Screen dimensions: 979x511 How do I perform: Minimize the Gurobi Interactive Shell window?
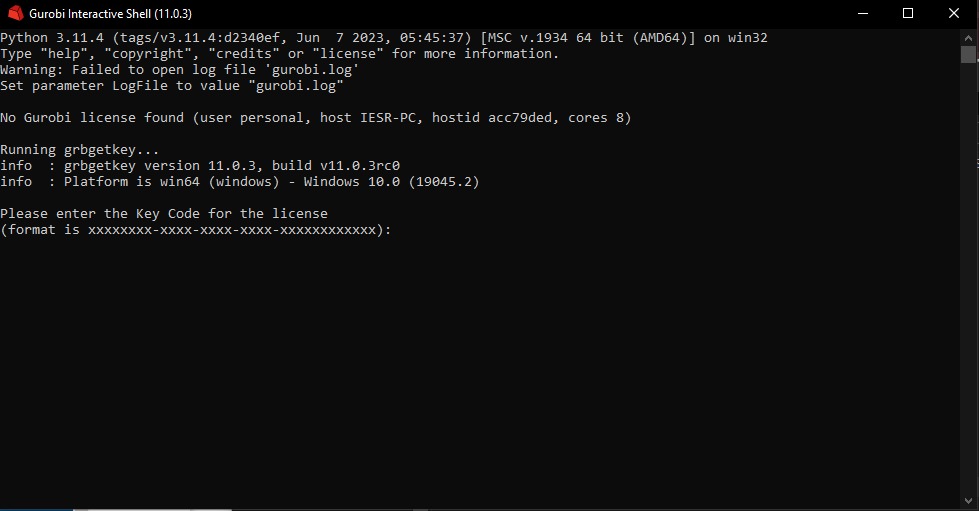coord(863,13)
